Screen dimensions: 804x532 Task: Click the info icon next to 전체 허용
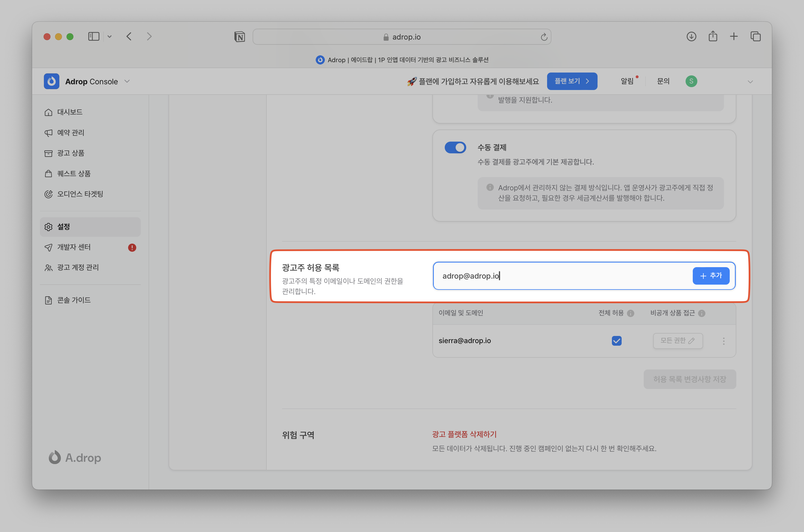coord(631,313)
